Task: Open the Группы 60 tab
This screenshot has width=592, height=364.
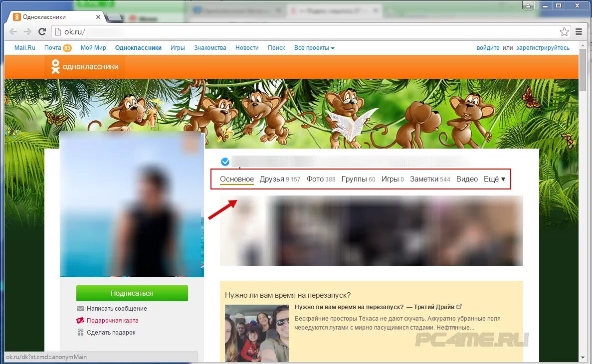Action: 358,179
